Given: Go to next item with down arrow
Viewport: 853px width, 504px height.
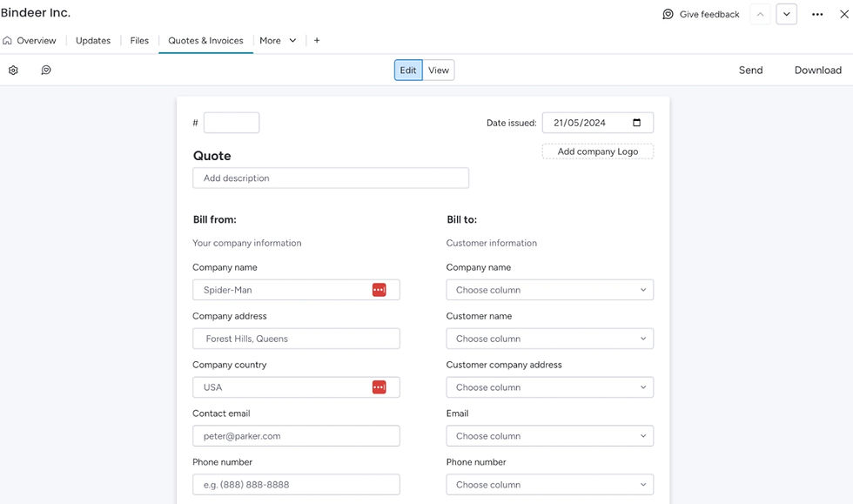Looking at the screenshot, I should (787, 14).
